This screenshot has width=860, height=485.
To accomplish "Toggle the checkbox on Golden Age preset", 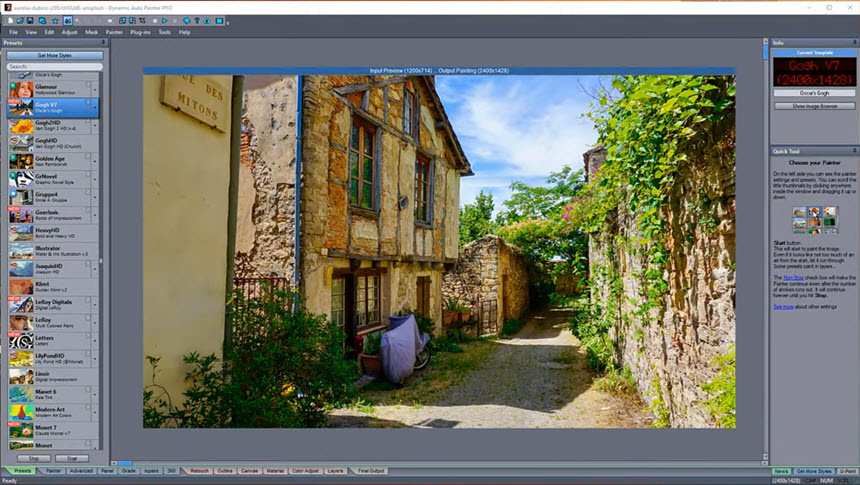I will (90, 155).
